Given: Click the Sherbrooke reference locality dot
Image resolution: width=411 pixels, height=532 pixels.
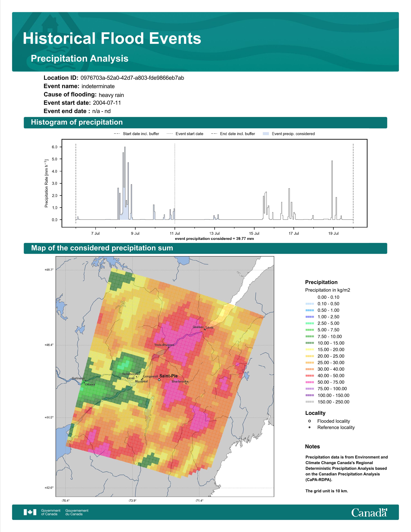Looking at the screenshot, I should click(186, 384).
